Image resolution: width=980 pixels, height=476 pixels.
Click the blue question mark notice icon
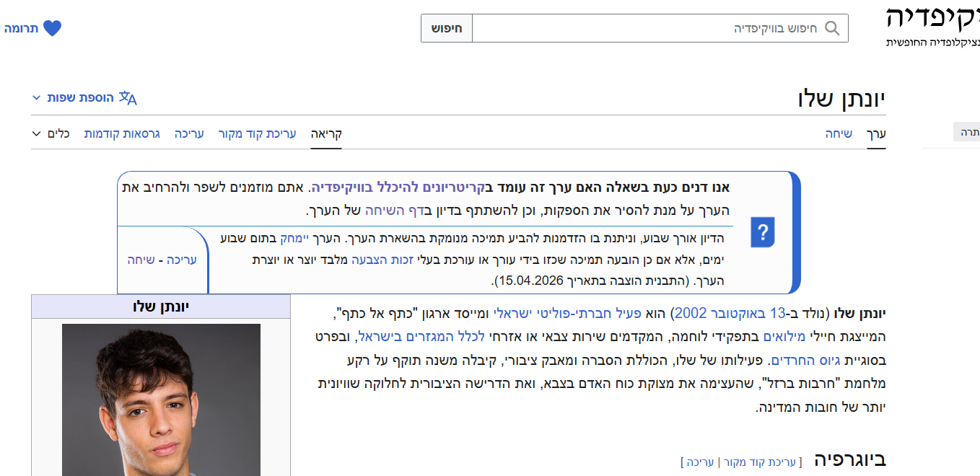762,232
